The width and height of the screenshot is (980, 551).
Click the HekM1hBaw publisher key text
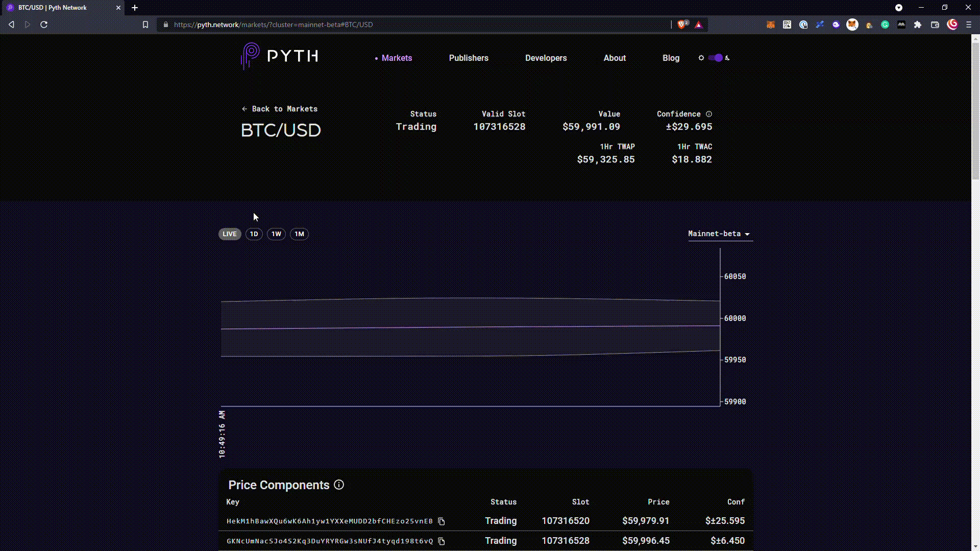click(x=330, y=521)
